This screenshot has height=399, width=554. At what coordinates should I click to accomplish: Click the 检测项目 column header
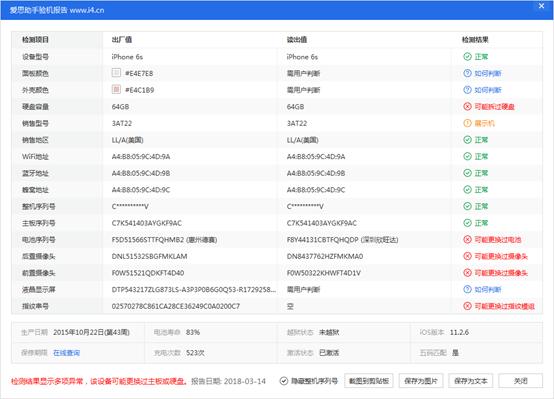(x=35, y=40)
